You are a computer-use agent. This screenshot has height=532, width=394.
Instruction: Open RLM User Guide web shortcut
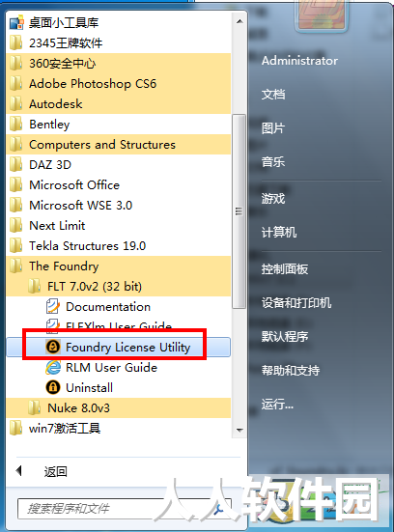118,368
